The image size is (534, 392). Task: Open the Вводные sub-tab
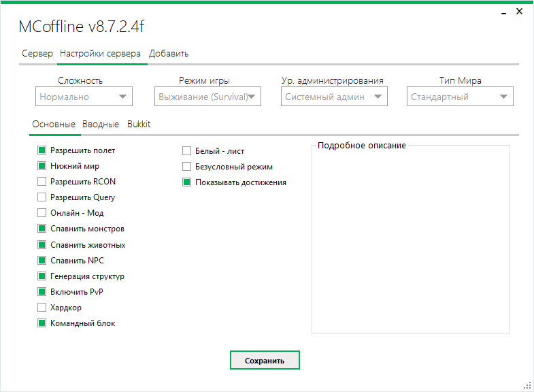point(101,125)
